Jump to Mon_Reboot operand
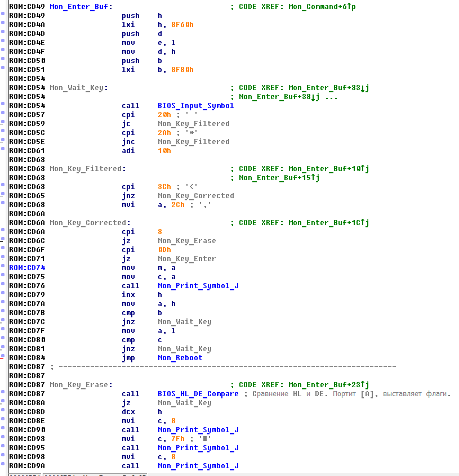 (180, 358)
